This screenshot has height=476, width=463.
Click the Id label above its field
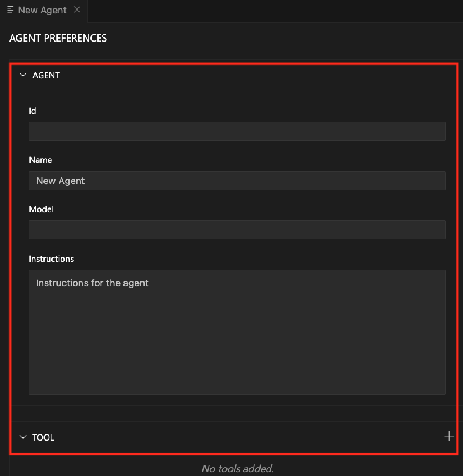point(32,110)
